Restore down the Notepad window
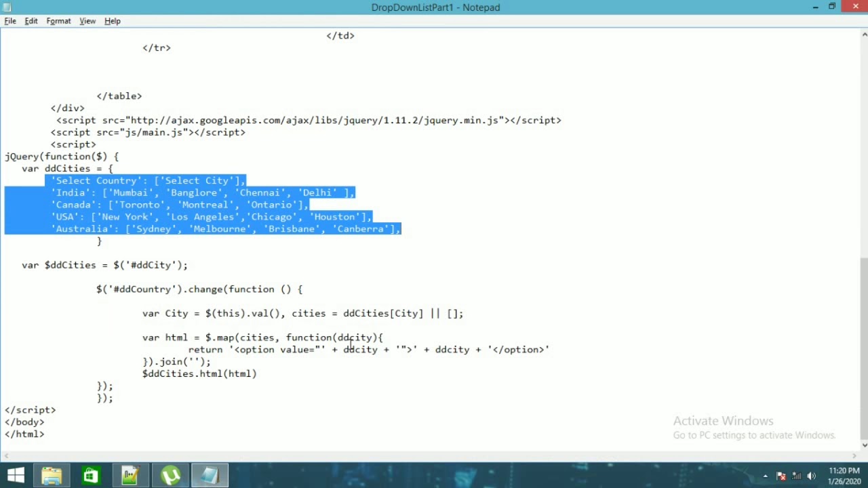The width and height of the screenshot is (868, 488). pyautogui.click(x=832, y=7)
